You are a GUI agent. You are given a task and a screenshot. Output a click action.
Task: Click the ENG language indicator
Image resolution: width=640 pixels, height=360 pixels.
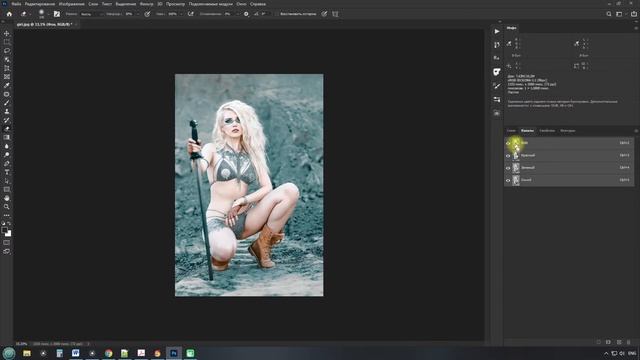(632, 353)
